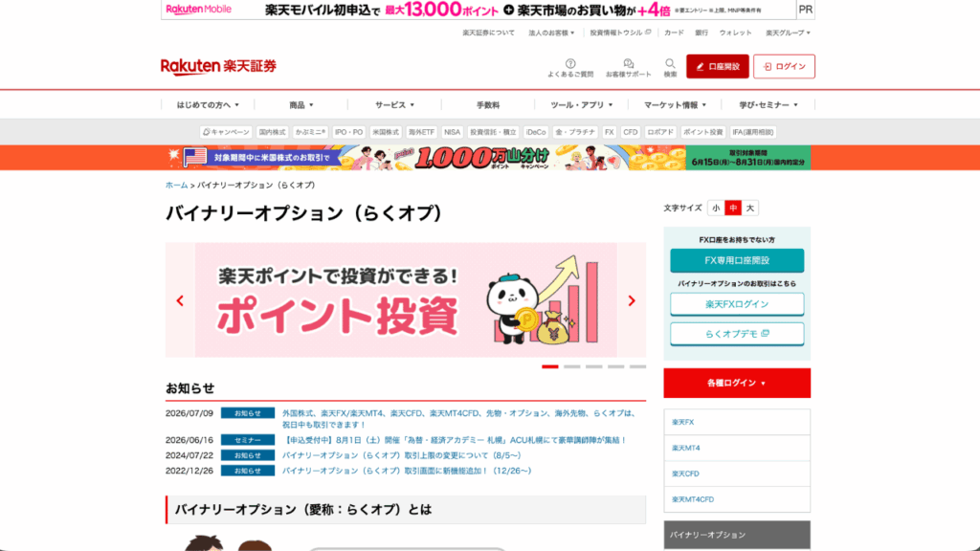The height and width of the screenshot is (551, 980).
Task: Select the 米国株式 sub-navigation tag
Action: tap(385, 132)
